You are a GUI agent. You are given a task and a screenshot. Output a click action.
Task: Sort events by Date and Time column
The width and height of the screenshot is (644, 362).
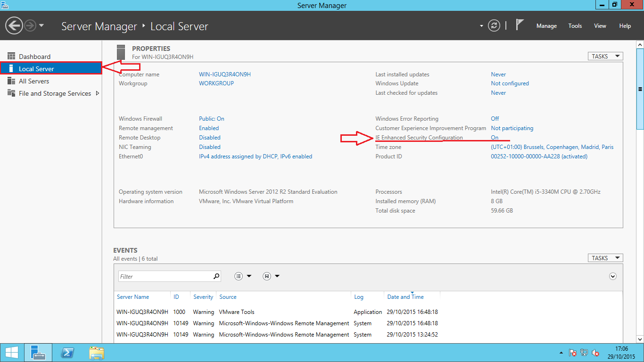405,297
